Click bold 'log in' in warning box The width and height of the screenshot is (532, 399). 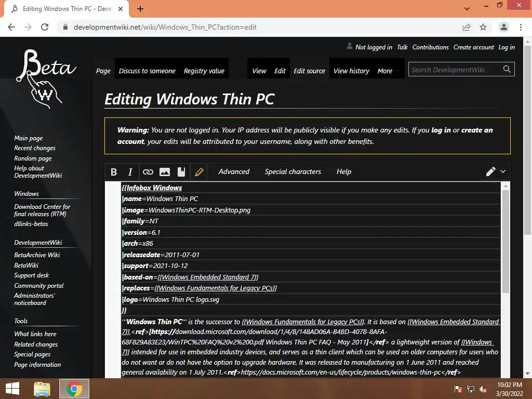pos(441,130)
